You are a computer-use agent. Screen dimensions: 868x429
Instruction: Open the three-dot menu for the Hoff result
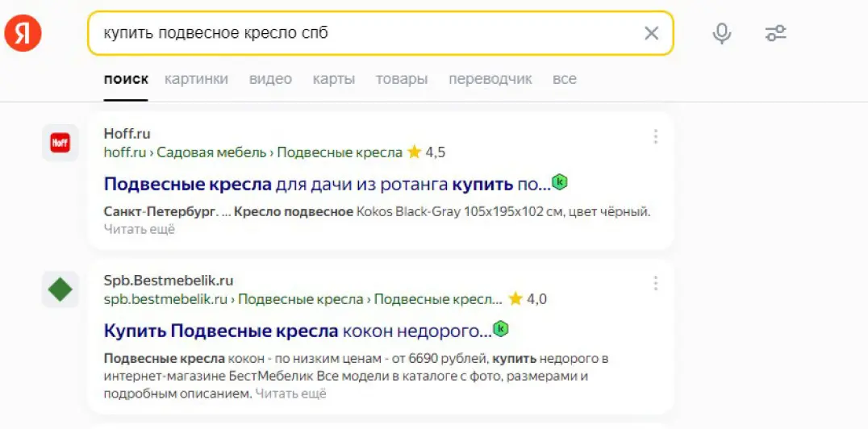(x=655, y=136)
